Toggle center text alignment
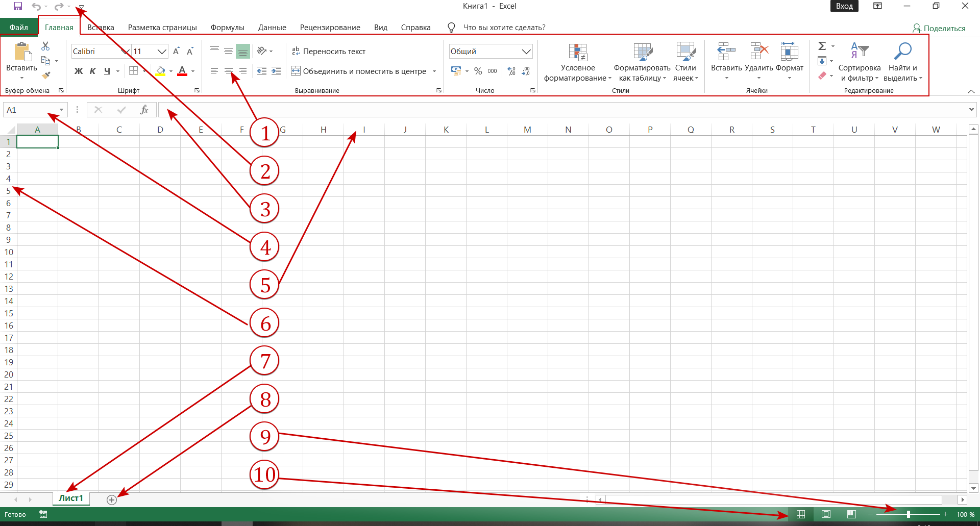The width and height of the screenshot is (980, 526). click(x=229, y=71)
